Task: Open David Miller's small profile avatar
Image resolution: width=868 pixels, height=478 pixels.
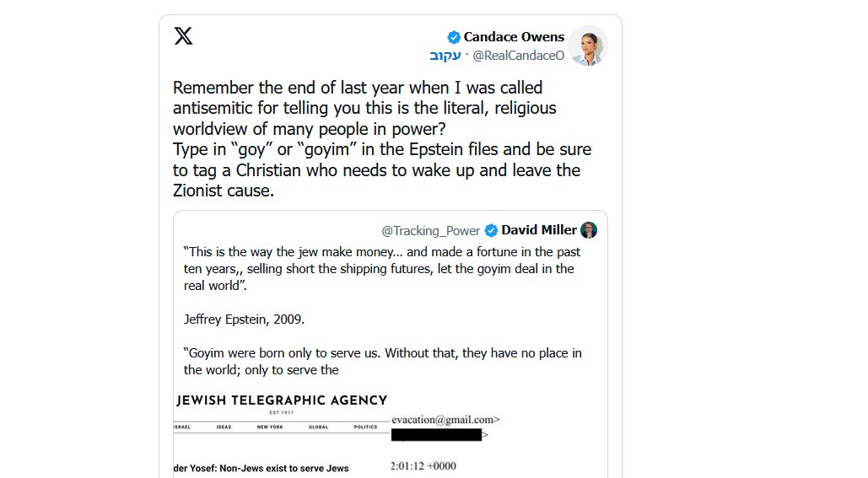Action: click(589, 230)
